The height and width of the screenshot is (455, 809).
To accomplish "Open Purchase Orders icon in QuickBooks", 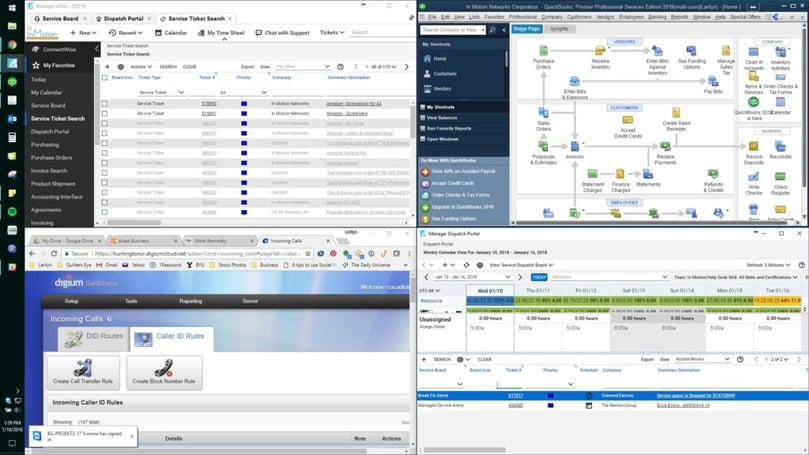I will point(543,51).
